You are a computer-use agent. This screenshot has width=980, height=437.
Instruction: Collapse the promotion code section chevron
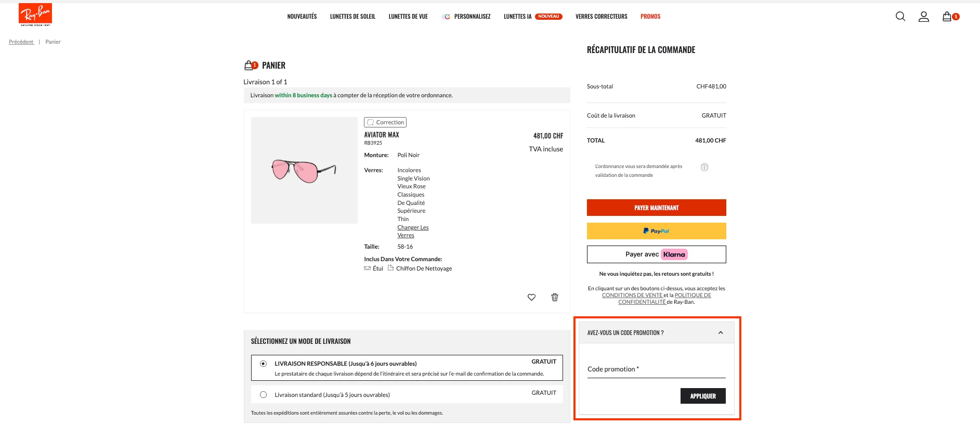point(721,332)
